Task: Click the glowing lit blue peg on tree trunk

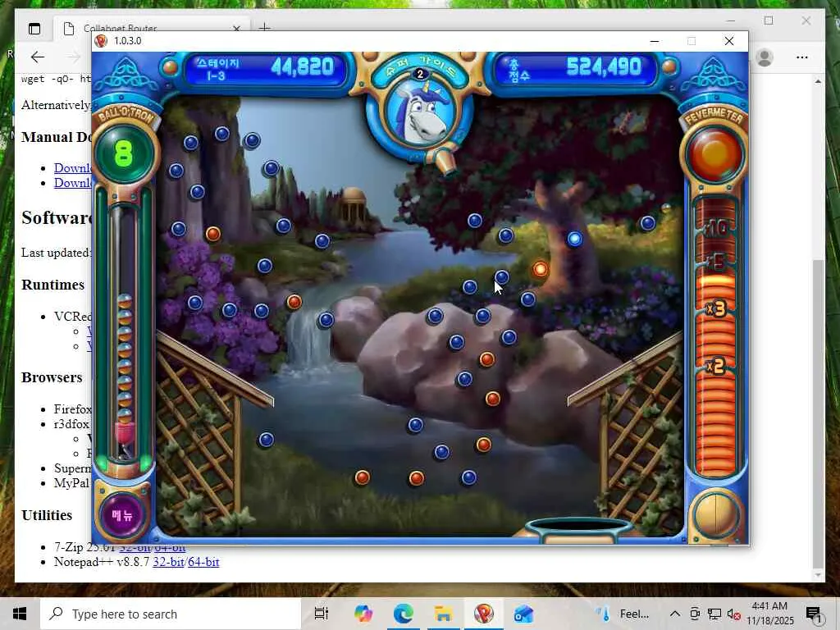Action: point(574,239)
